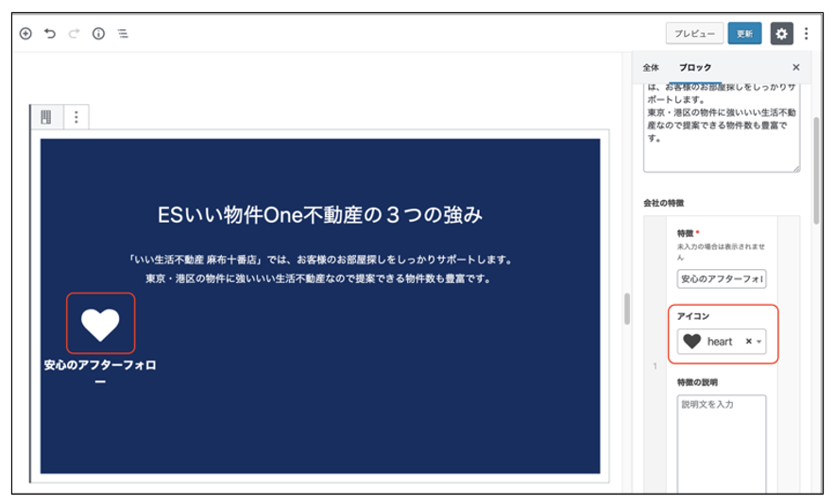
Task: Click the block type icon in block toolbar
Action: pos(45,117)
